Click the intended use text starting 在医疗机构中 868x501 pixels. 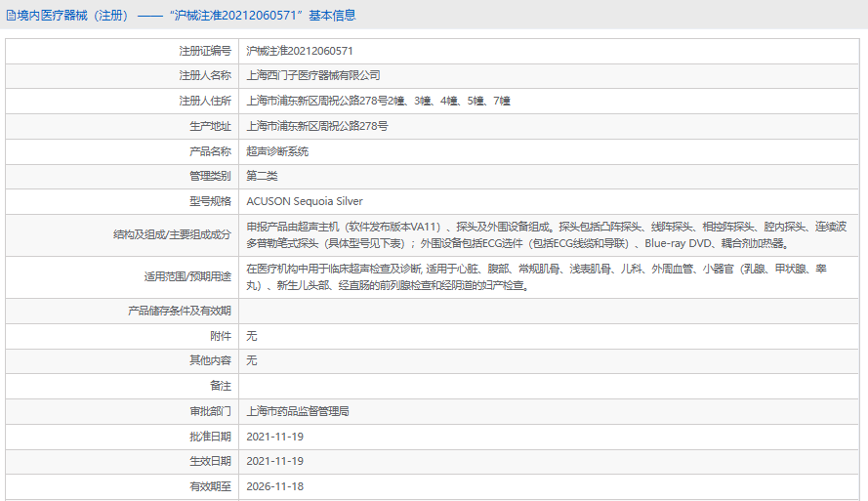pos(536,276)
